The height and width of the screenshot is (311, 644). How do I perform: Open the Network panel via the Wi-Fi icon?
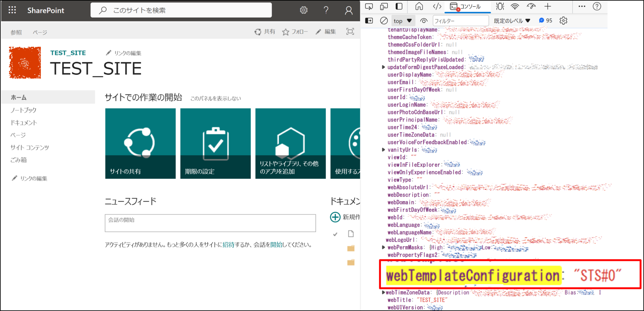pos(515,6)
